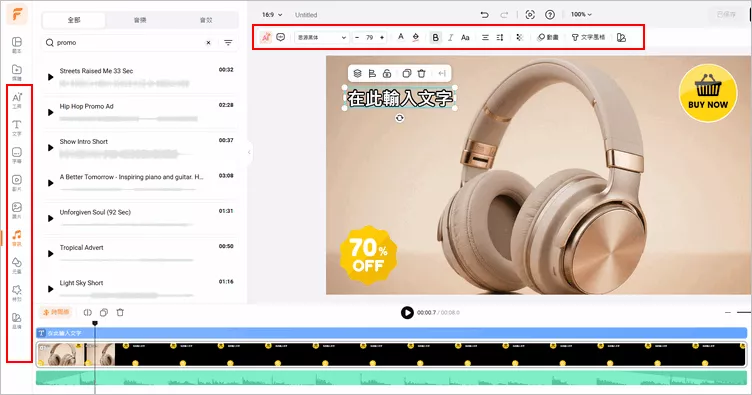Change text case with the Aa button
Viewport: 752px width, 395px height.
(x=465, y=37)
